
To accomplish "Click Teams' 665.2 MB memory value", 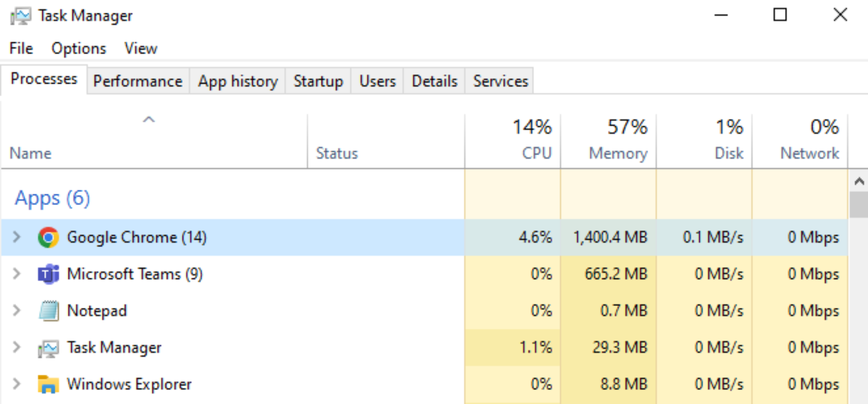I will click(x=616, y=274).
